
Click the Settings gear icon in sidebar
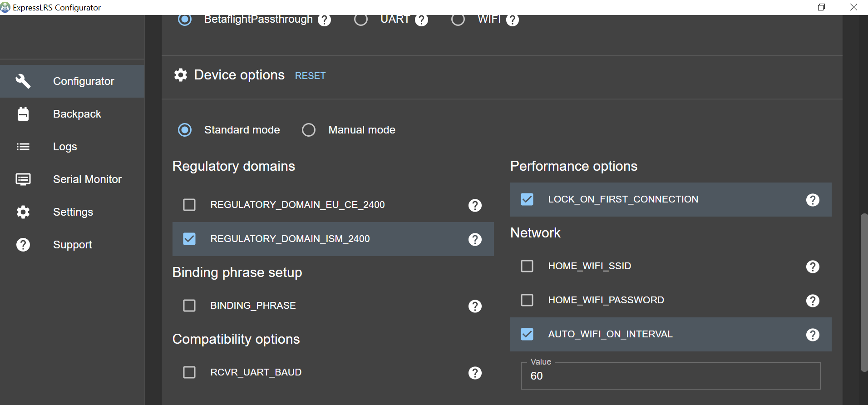click(x=23, y=212)
